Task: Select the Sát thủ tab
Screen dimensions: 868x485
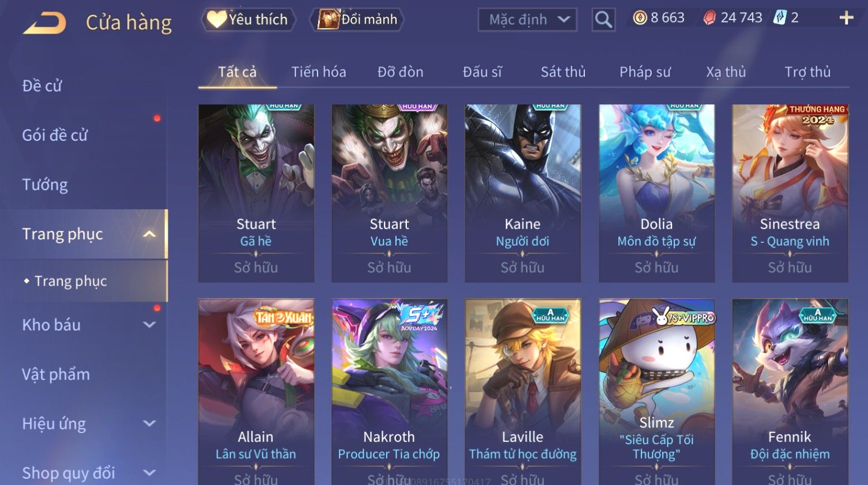Action: [563, 72]
